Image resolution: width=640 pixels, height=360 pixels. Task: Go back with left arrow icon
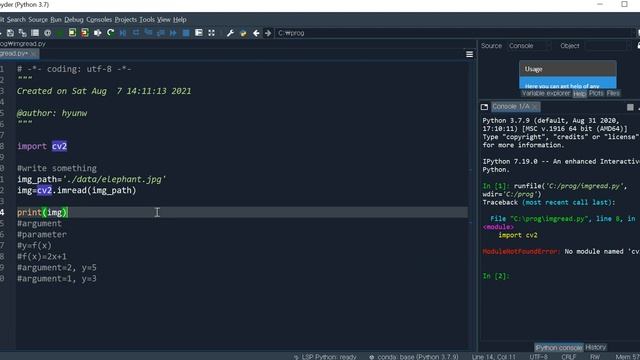(256, 33)
